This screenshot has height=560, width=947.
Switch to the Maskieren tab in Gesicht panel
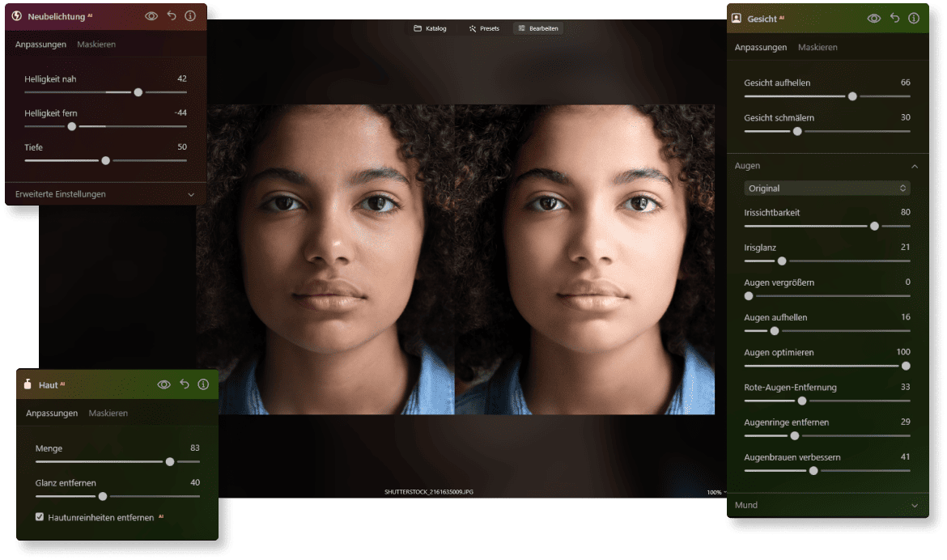pos(819,48)
